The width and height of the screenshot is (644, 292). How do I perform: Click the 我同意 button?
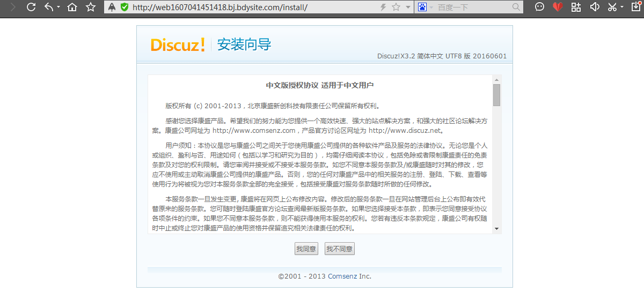[306, 249]
